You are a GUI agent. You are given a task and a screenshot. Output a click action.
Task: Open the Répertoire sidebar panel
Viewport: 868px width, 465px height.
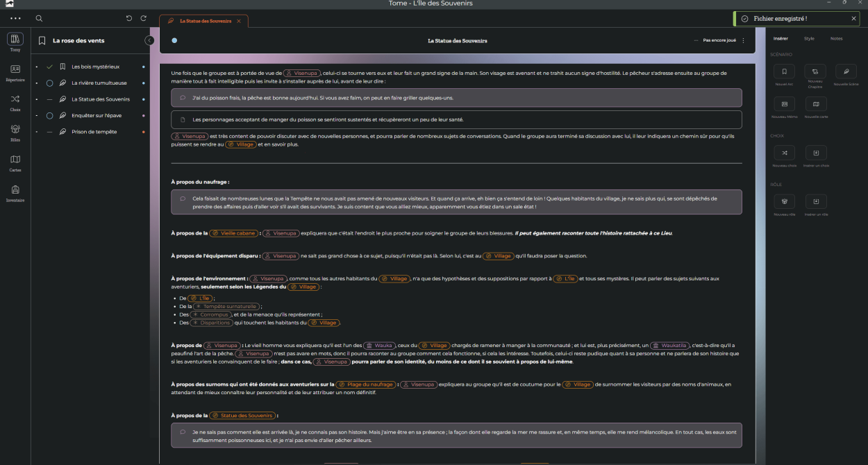tap(15, 70)
